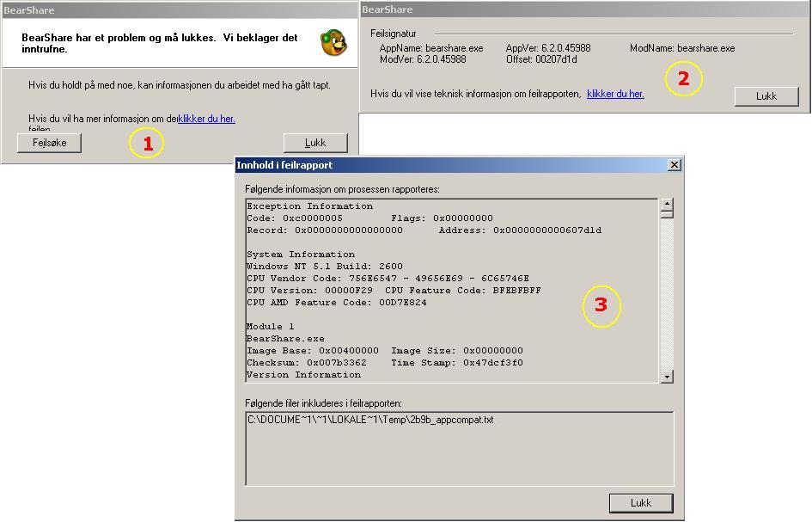Click the 'Windows NT 5.1 Build: 2600' line
Viewport: 812px width, 522px height.
point(325,267)
